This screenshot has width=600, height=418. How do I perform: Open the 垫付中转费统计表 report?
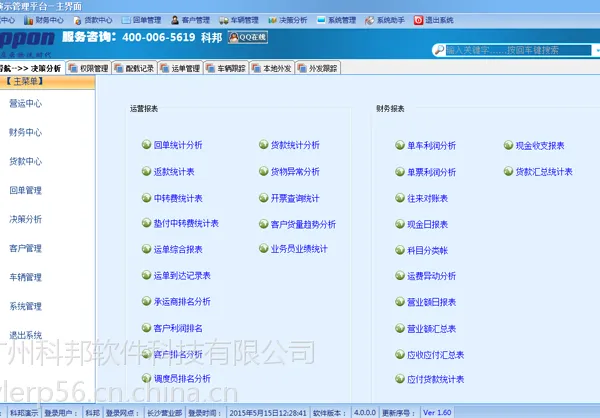click(186, 224)
